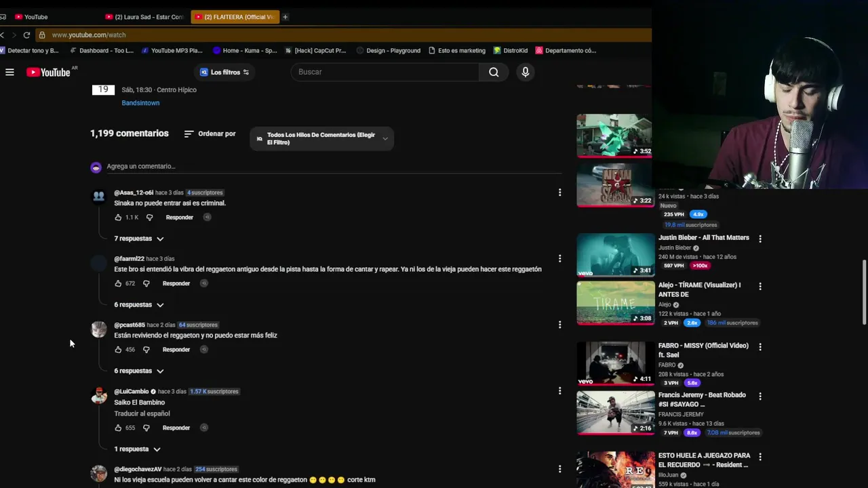
Task: Dislike the comment by @faarml22
Action: pyautogui.click(x=146, y=283)
